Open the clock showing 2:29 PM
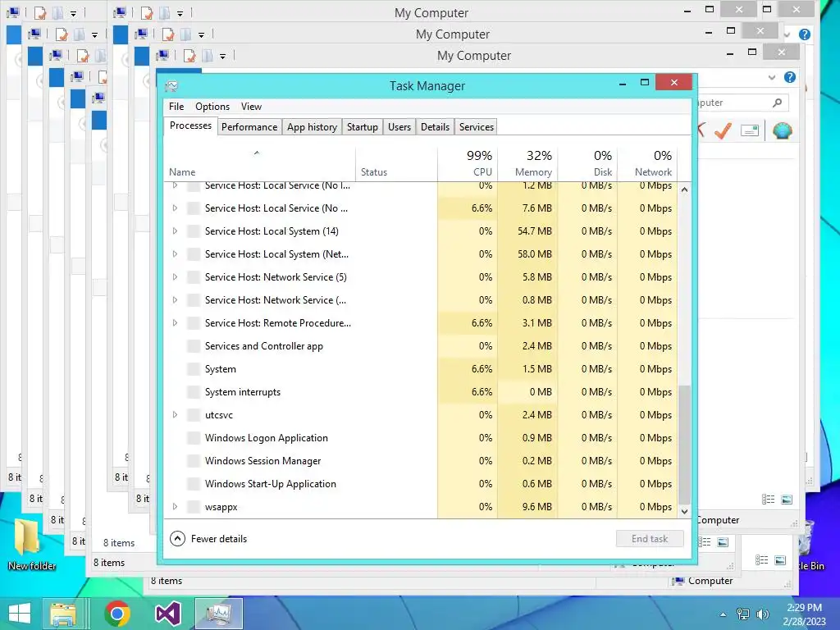Image resolution: width=840 pixels, height=630 pixels. 804,614
